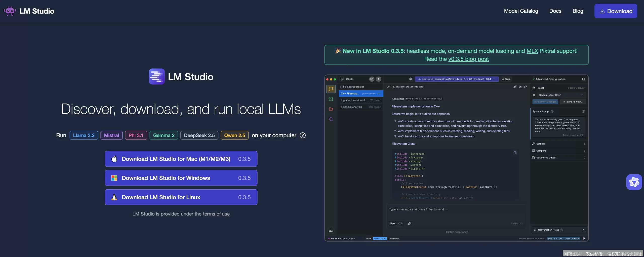Focus the message input field

[x=456, y=209]
